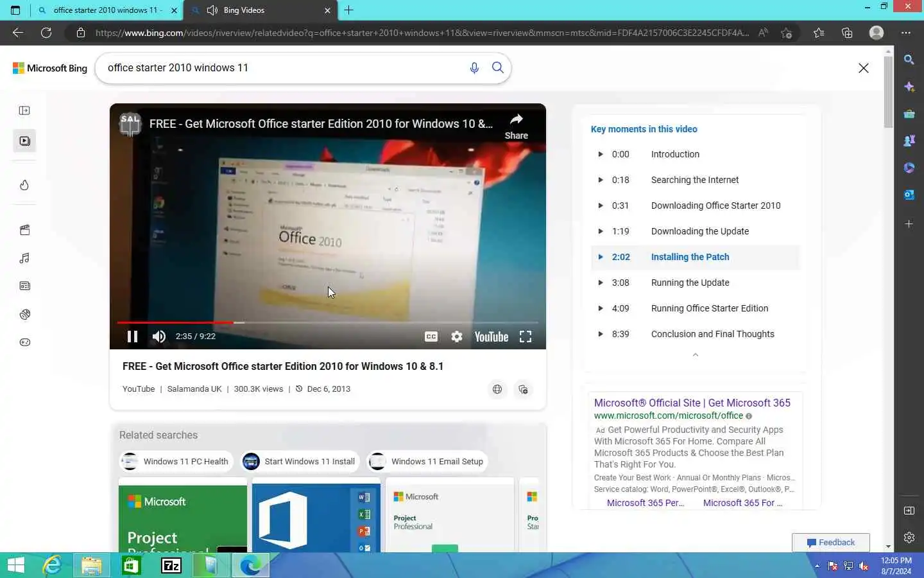Refresh the current page
The image size is (924, 578).
(46, 33)
